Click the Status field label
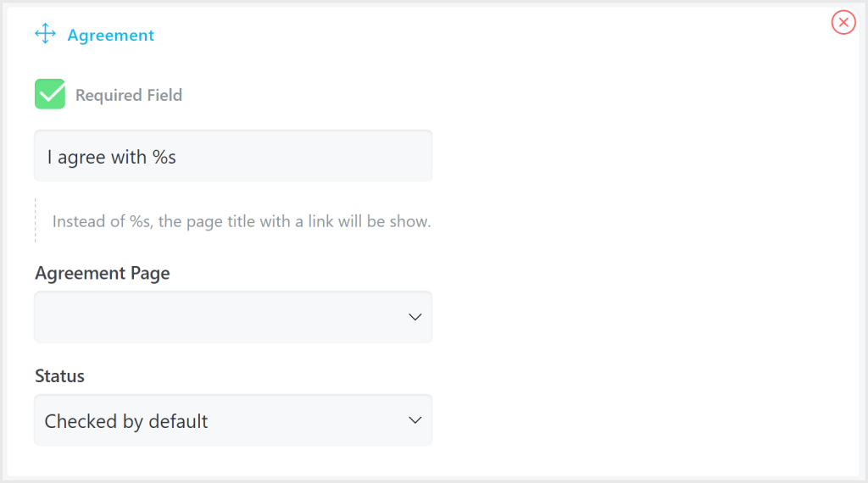The height and width of the screenshot is (483, 868). tap(59, 376)
